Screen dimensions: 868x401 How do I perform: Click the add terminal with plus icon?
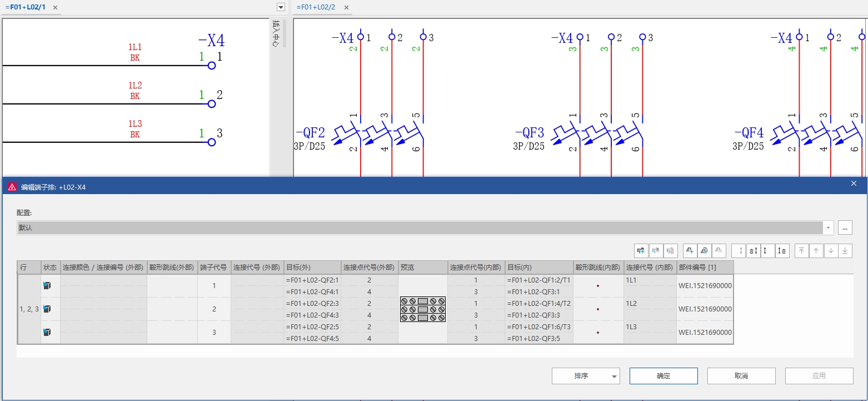click(x=690, y=251)
